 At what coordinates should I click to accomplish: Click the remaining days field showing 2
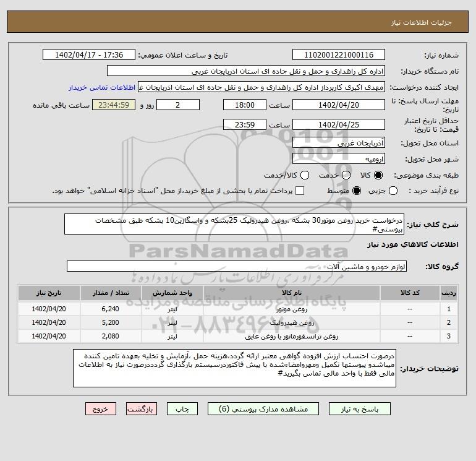178,105
